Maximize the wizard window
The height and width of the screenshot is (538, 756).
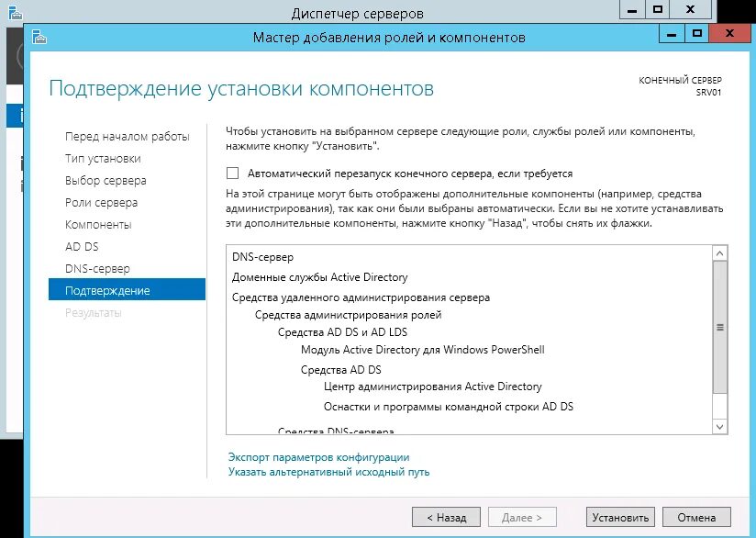696,34
